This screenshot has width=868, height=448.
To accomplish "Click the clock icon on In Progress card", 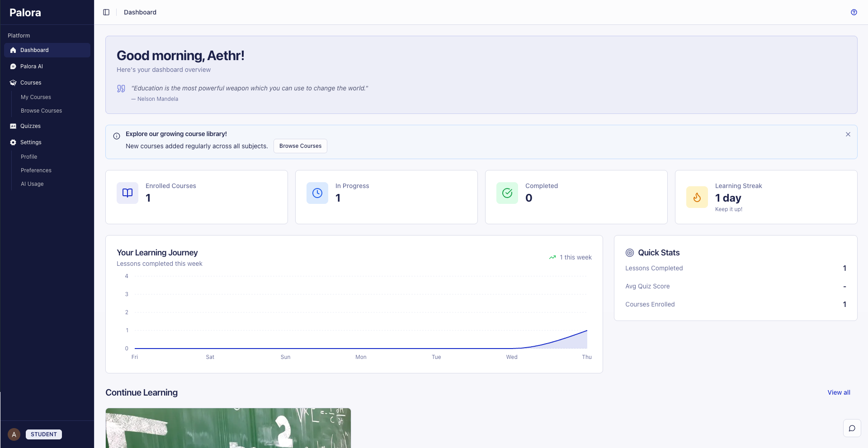I will [x=317, y=193].
